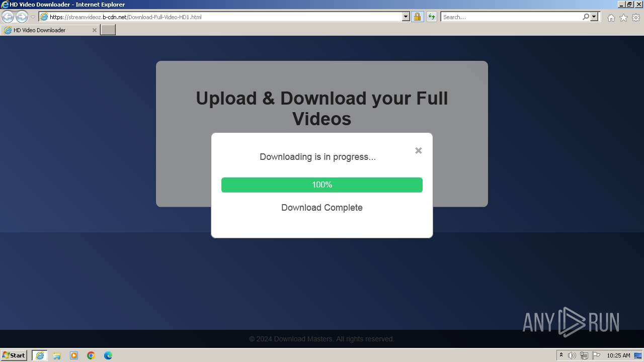Click the address bar URL field
This screenshot has width=644, height=362.
click(x=220, y=17)
